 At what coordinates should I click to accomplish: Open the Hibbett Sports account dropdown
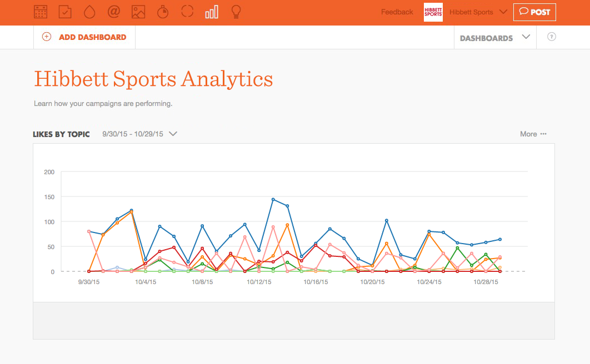478,12
